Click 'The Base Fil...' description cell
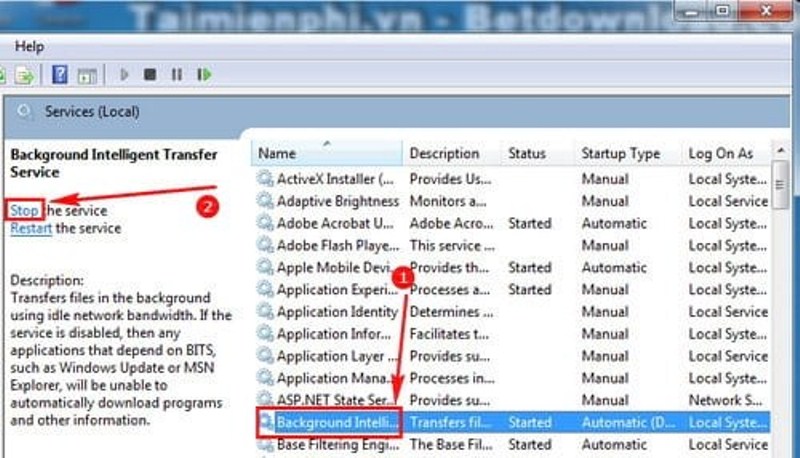Screen dimensions: 800x458 451,444
